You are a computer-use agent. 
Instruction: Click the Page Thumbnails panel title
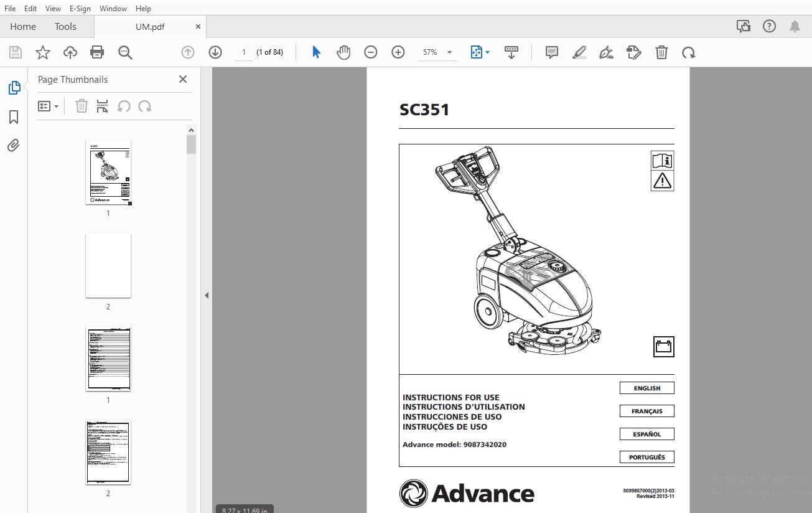click(73, 80)
